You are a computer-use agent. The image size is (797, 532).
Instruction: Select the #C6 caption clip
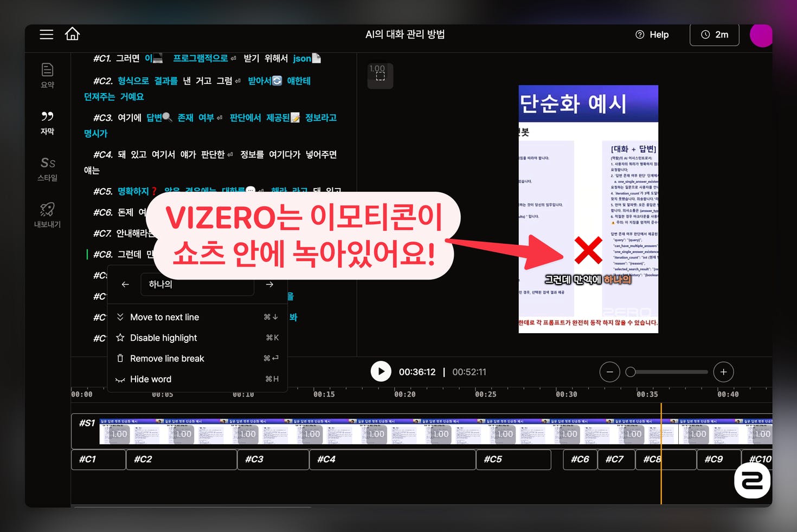580,459
